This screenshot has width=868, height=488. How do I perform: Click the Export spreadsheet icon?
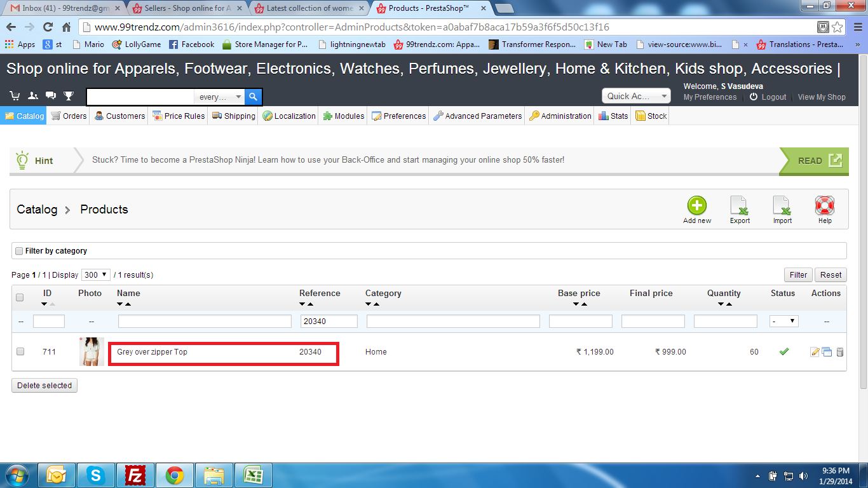coord(740,205)
